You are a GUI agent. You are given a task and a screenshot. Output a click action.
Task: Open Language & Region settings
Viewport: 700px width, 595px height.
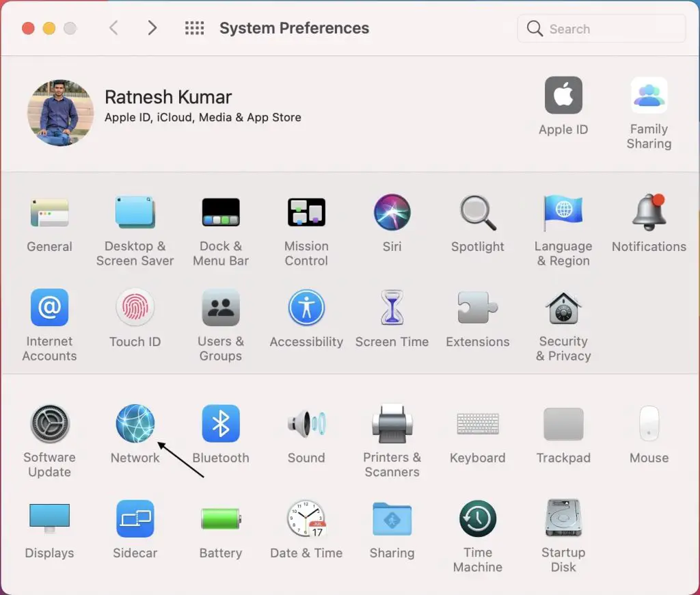(563, 213)
